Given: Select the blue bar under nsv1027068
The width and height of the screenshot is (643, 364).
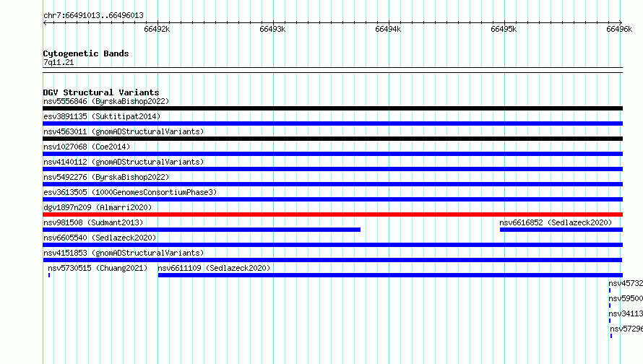Looking at the screenshot, I should [x=332, y=154].
